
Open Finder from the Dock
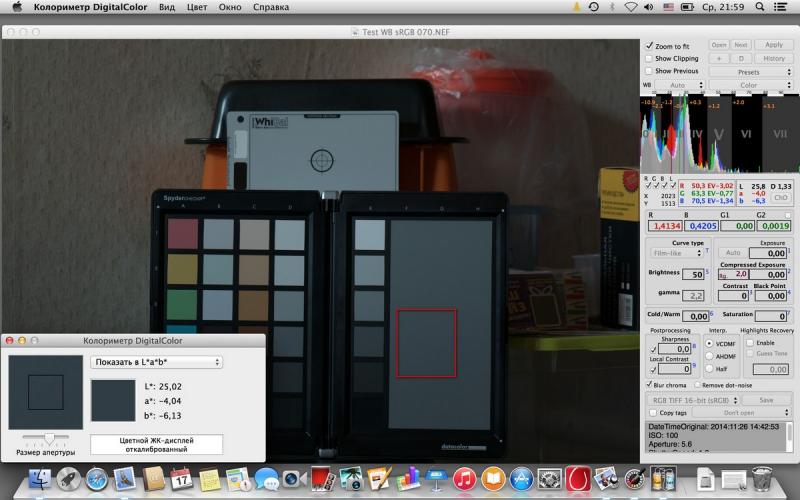point(40,480)
